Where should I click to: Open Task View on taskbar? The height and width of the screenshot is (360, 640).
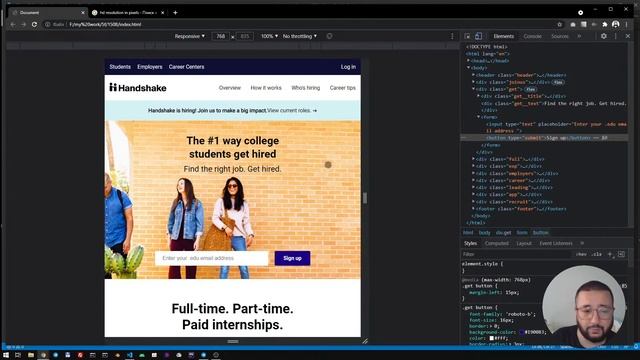[x=18, y=355]
